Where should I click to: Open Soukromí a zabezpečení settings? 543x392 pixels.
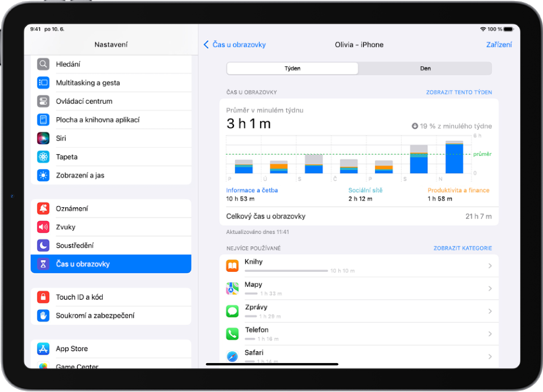111,316
